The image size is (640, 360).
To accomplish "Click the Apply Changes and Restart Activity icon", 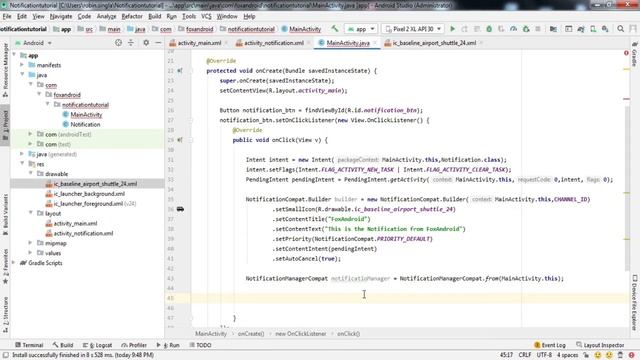I will click(464, 29).
